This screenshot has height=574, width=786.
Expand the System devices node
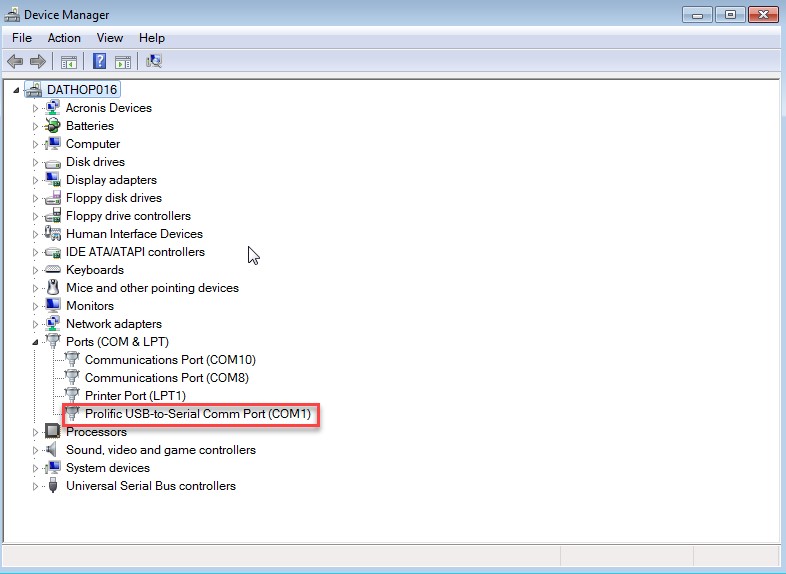click(x=35, y=468)
